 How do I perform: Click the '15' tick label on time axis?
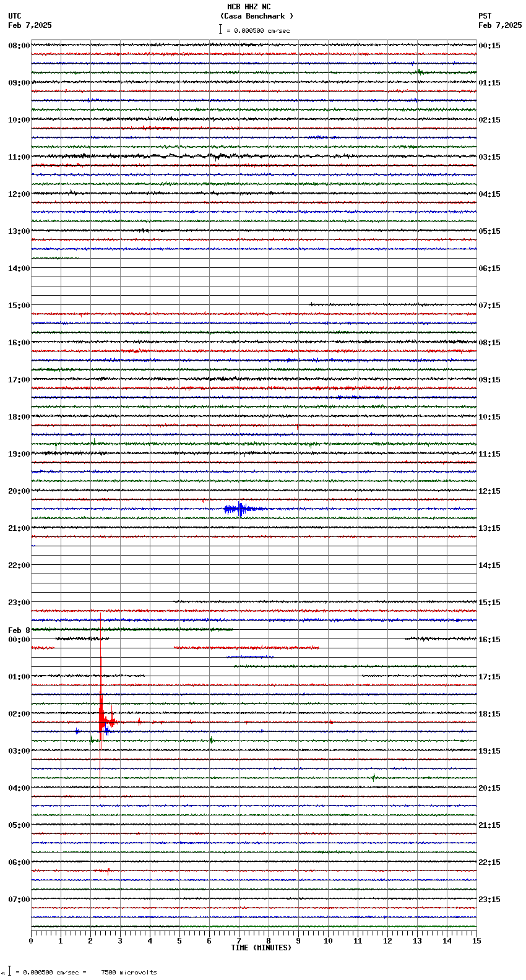point(476,941)
